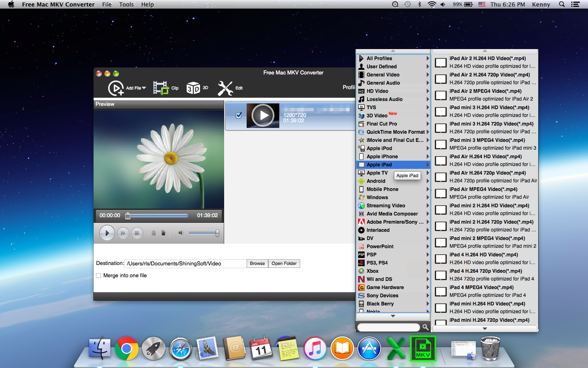Mute audio with the speaker icon
This screenshot has height=368, width=588.
click(x=181, y=233)
